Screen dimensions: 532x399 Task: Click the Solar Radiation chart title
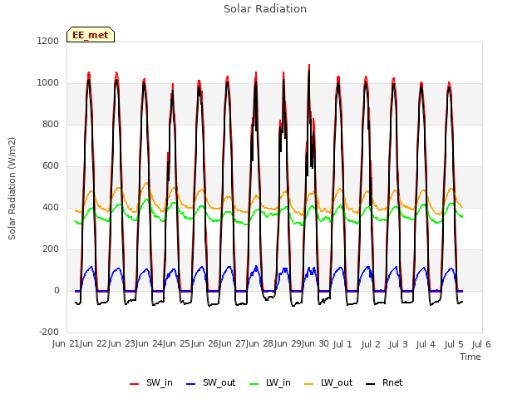pyautogui.click(x=265, y=9)
